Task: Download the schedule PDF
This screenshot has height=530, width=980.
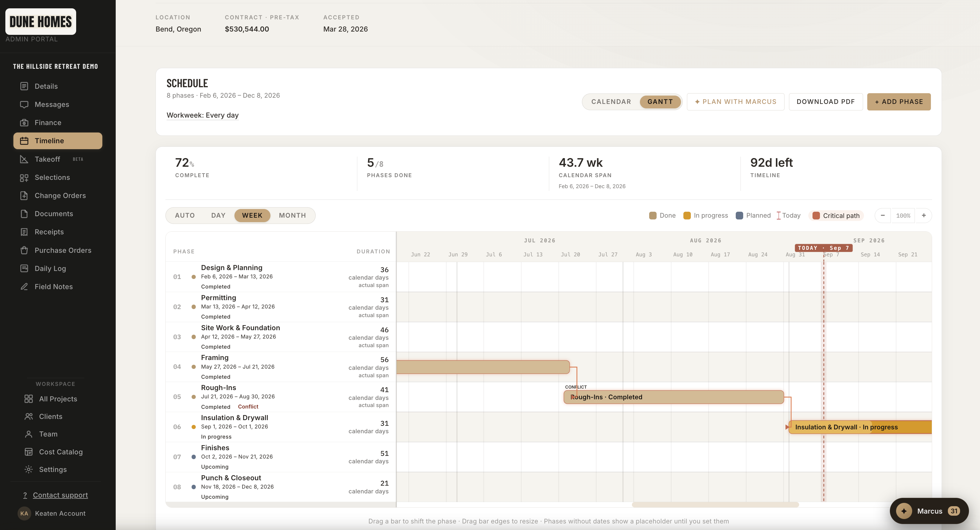Action: coord(826,102)
